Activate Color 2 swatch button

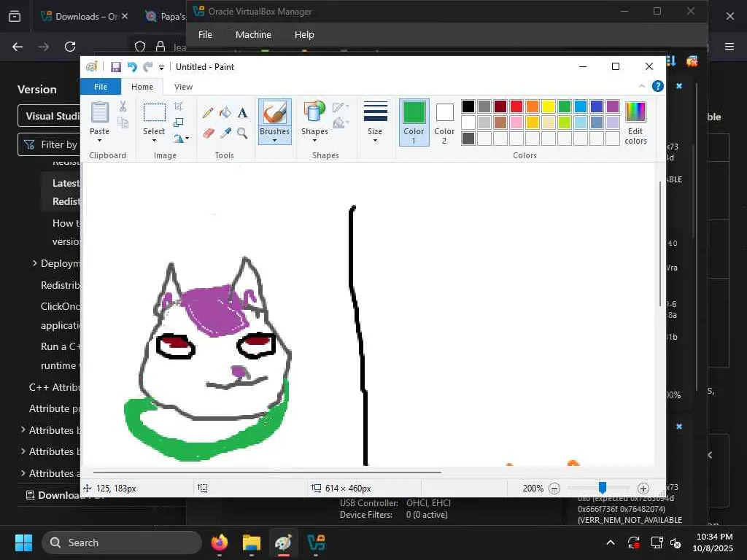[444, 122]
